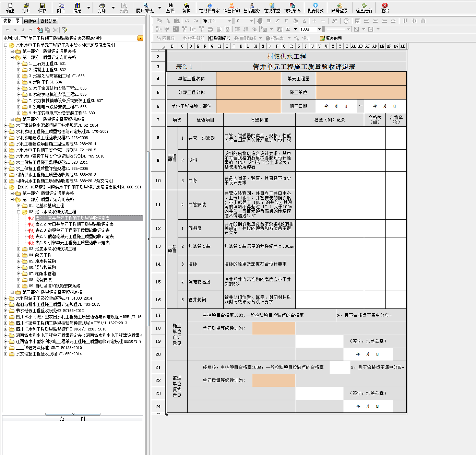Click the 展开/收起 magnifier icon
This screenshot has width=476, height=455.
145,8
